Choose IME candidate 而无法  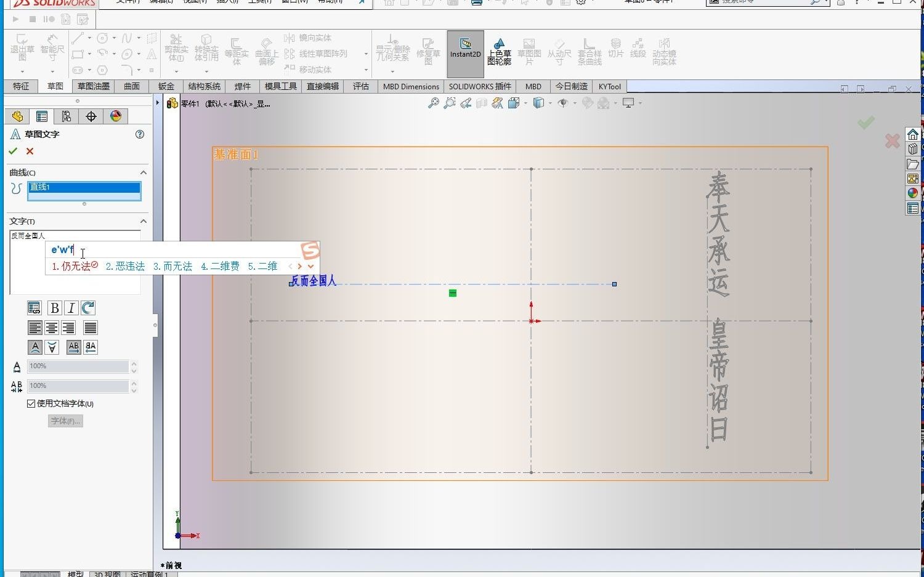click(x=172, y=266)
